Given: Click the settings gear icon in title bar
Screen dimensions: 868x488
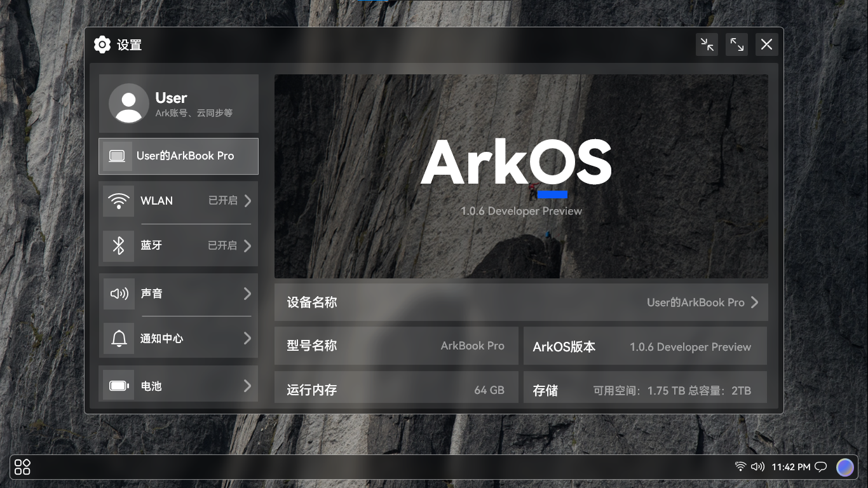Looking at the screenshot, I should [102, 44].
